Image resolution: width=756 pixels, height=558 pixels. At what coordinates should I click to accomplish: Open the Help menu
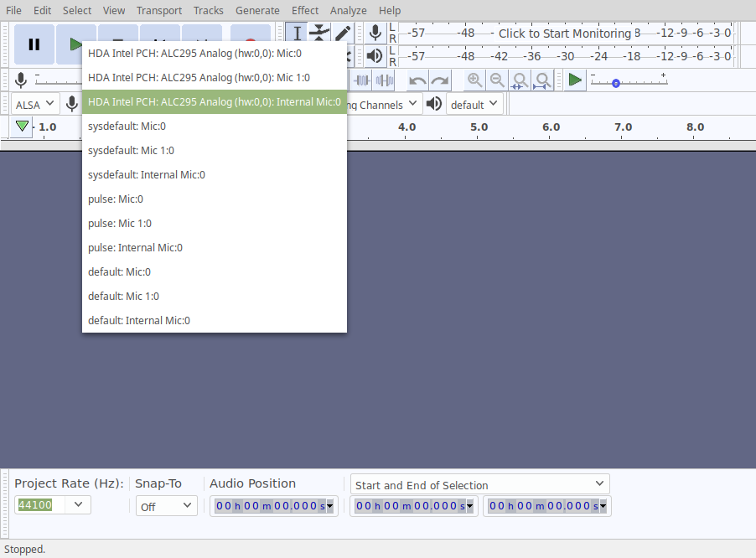[x=390, y=11]
